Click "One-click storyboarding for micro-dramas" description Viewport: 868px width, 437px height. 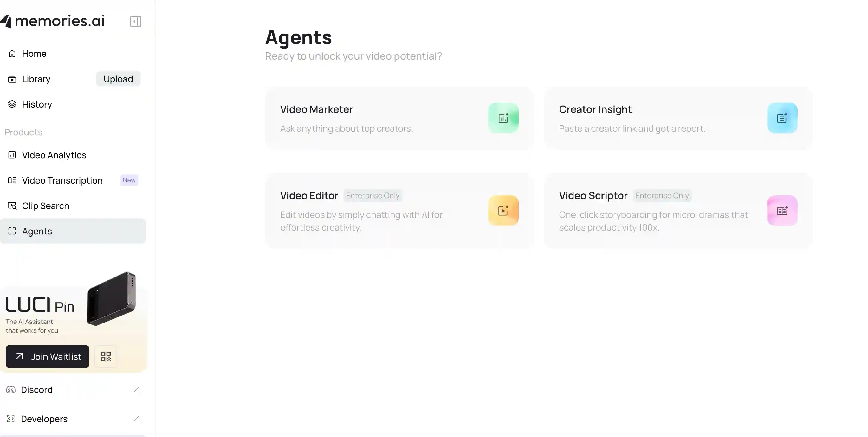653,221
